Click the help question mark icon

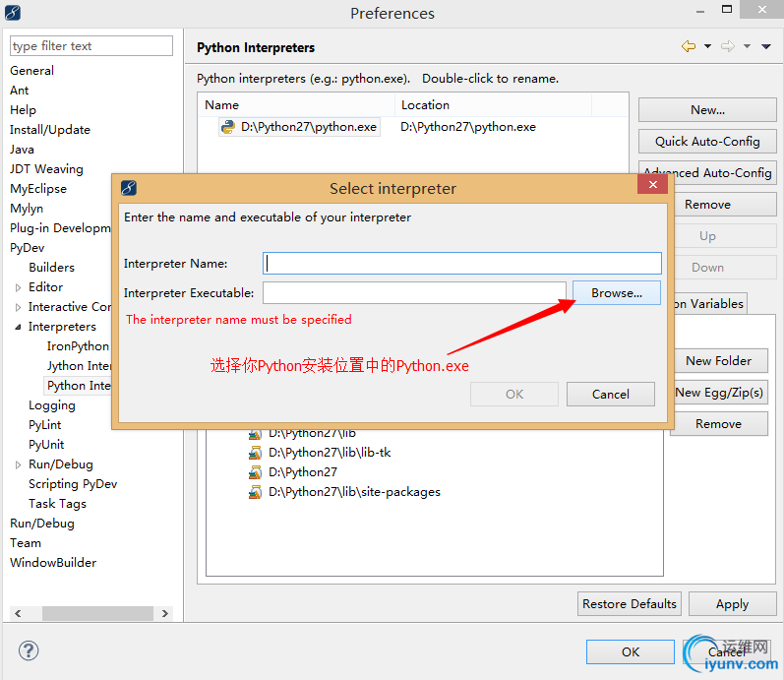(x=29, y=650)
